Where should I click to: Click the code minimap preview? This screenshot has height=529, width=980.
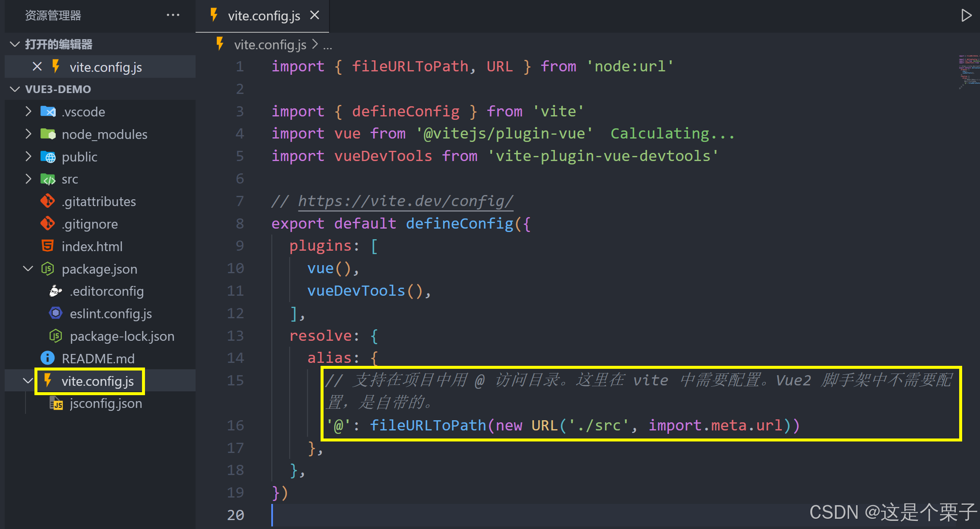pos(969,71)
